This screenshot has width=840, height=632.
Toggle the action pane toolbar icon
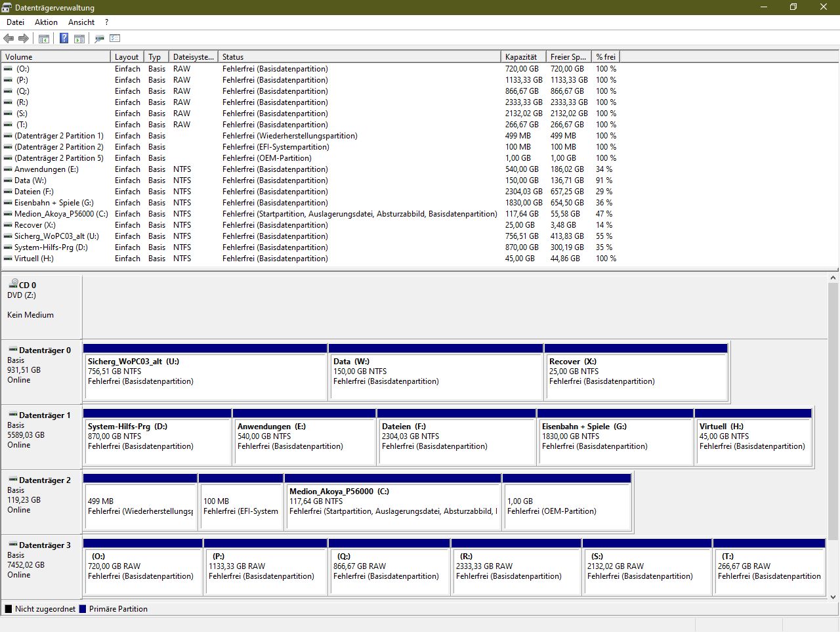(x=79, y=39)
